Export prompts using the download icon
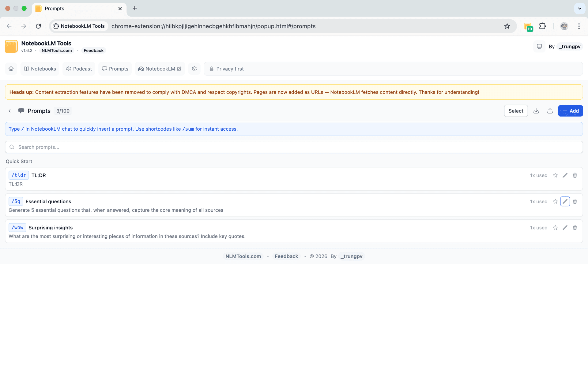The height and width of the screenshot is (368, 588). click(536, 111)
